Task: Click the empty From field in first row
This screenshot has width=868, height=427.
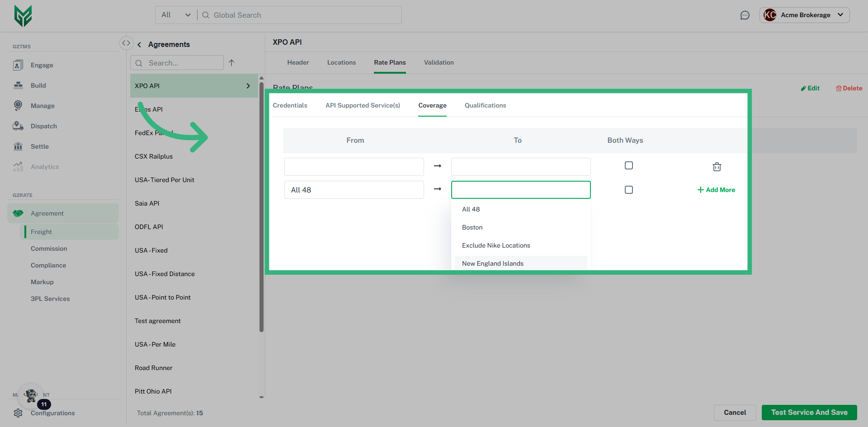Action: pyautogui.click(x=354, y=167)
